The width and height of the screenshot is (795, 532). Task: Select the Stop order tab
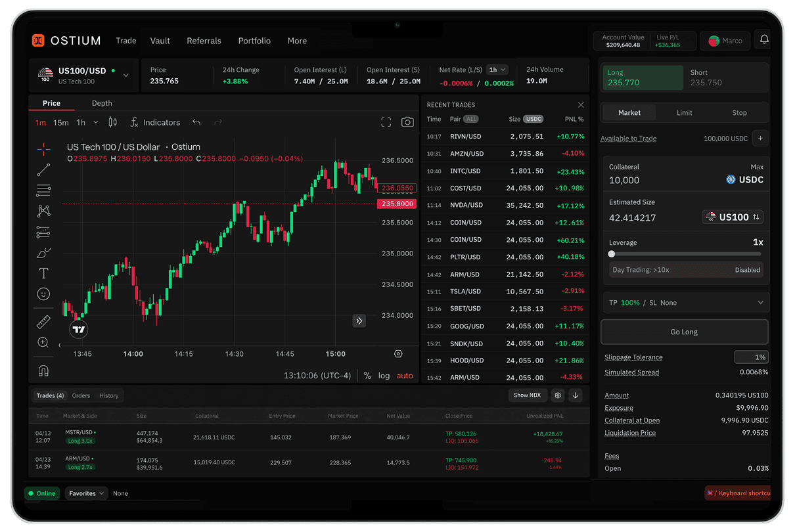(740, 113)
